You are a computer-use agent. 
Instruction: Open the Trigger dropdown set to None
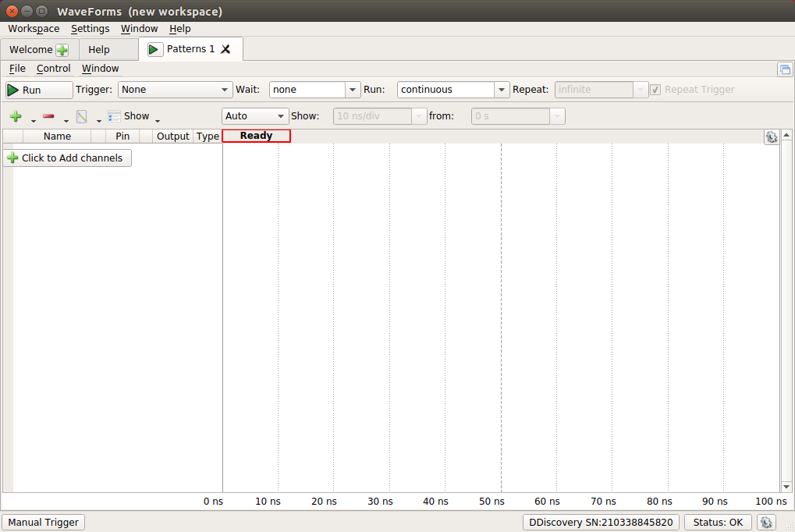click(175, 90)
